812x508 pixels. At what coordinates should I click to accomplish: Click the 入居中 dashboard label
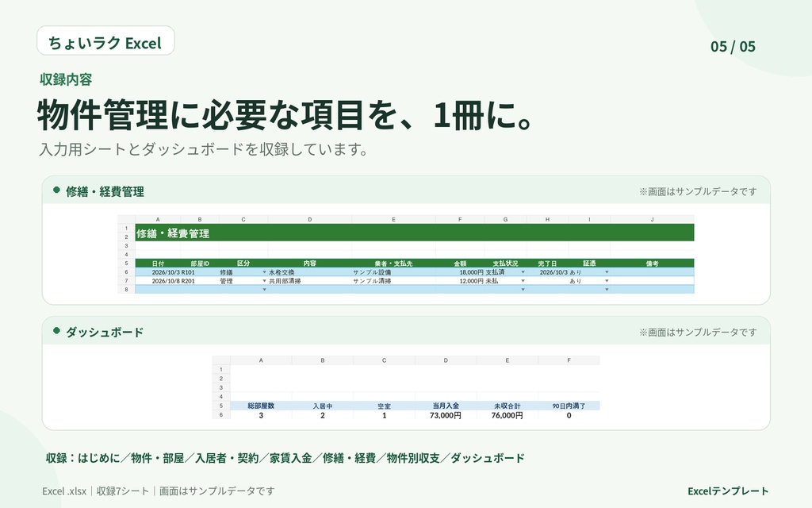pos(323,406)
